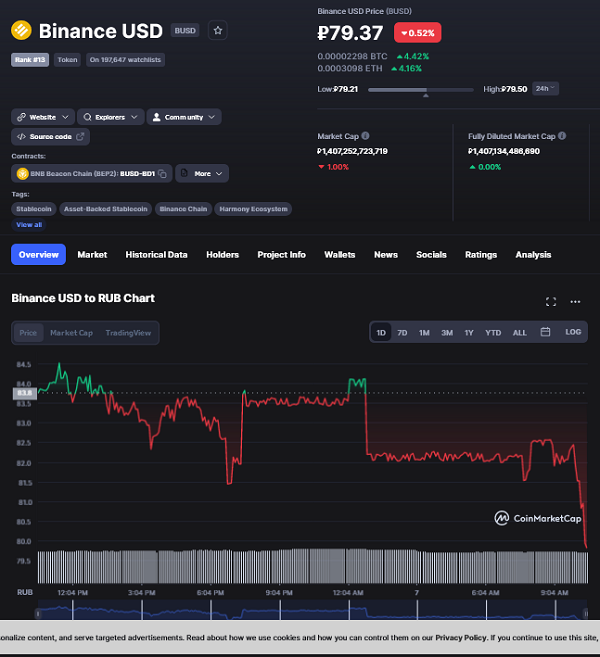Click View all tags link
This screenshot has width=600, height=657.
[29, 225]
